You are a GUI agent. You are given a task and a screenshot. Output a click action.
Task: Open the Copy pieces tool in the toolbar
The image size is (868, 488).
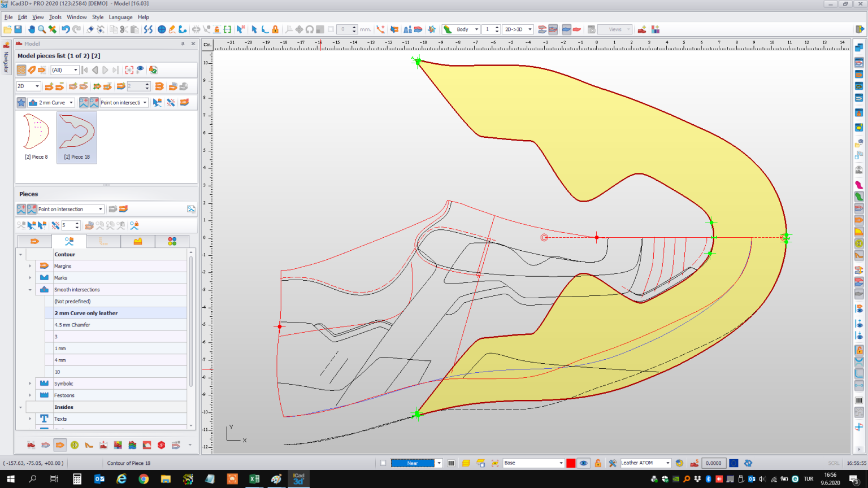(x=114, y=29)
